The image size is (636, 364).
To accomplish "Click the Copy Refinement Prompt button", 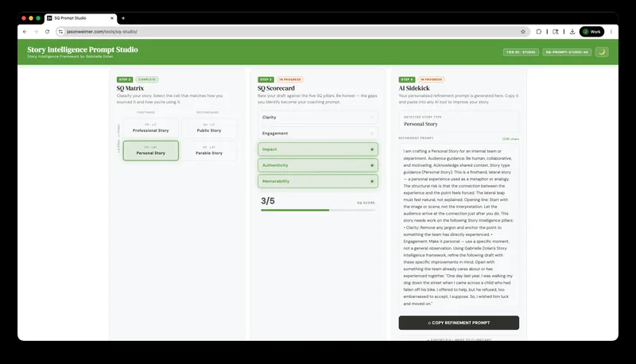I will 459,323.
